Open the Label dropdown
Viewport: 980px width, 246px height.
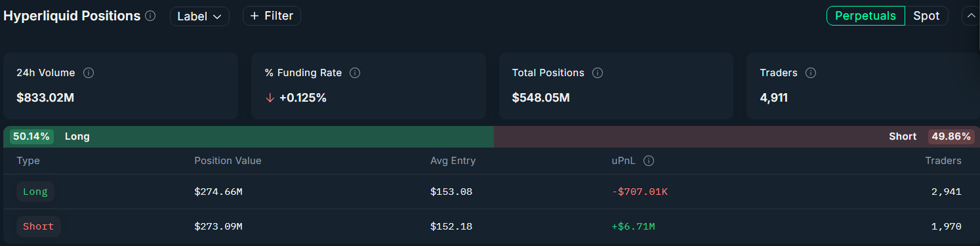click(x=199, y=16)
